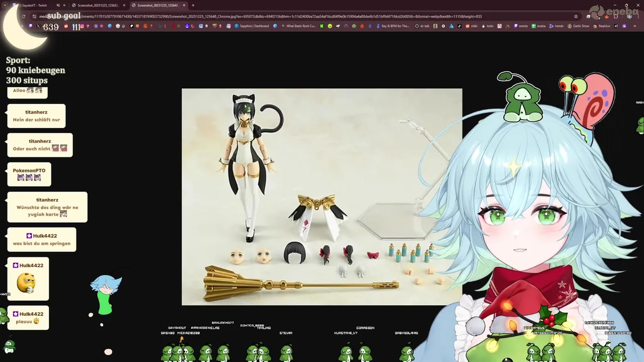Click the PokemonPTO chat message
Viewport: 644px width, 362px height.
(29, 174)
